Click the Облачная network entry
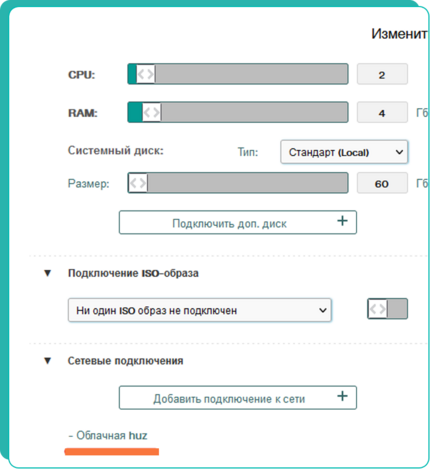 pos(108,435)
